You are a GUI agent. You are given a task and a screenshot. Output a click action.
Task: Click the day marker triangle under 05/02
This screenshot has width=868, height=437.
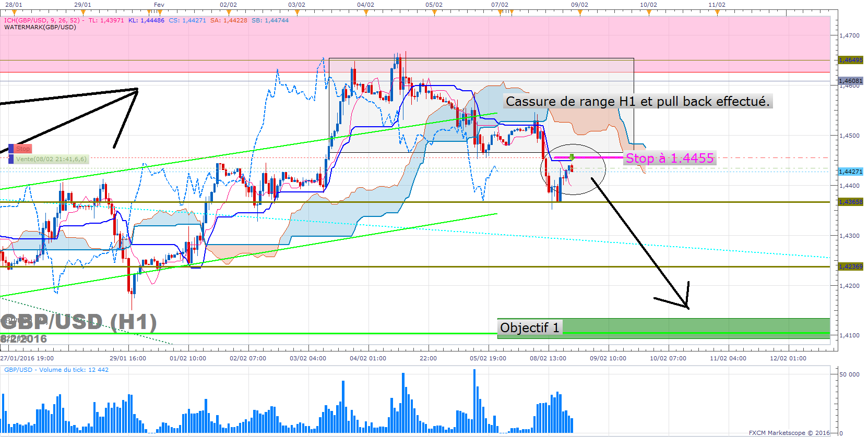coord(434,13)
